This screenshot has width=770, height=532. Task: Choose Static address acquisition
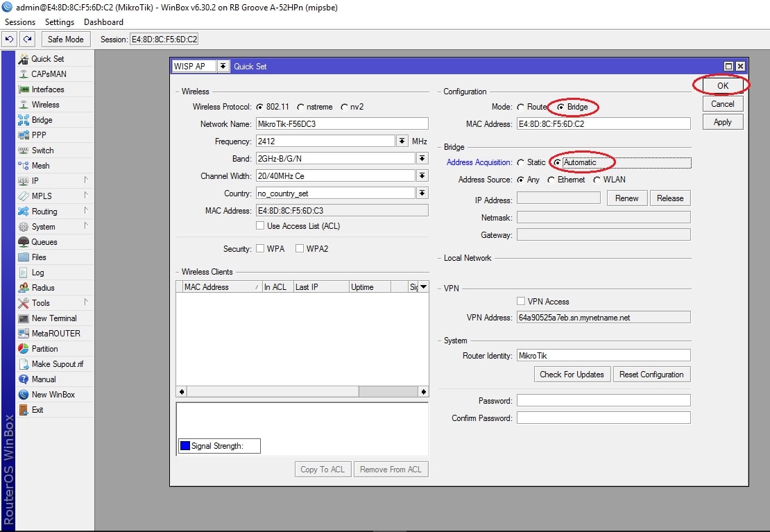click(x=520, y=162)
